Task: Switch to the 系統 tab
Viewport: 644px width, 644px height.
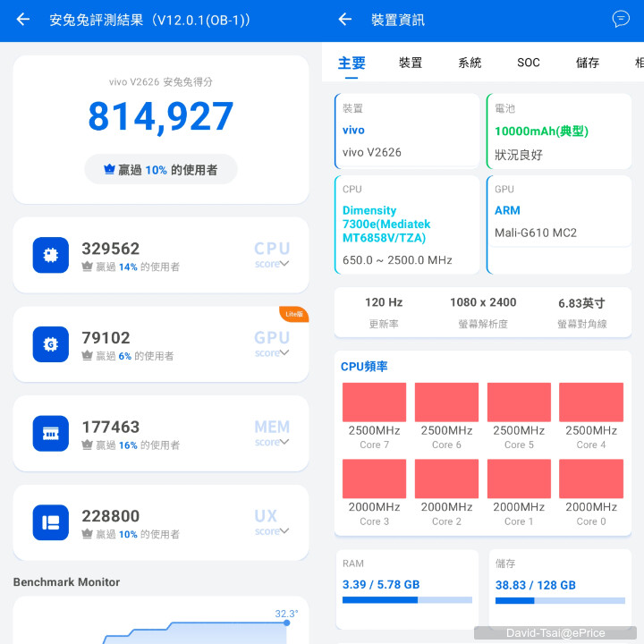Action: (470, 63)
